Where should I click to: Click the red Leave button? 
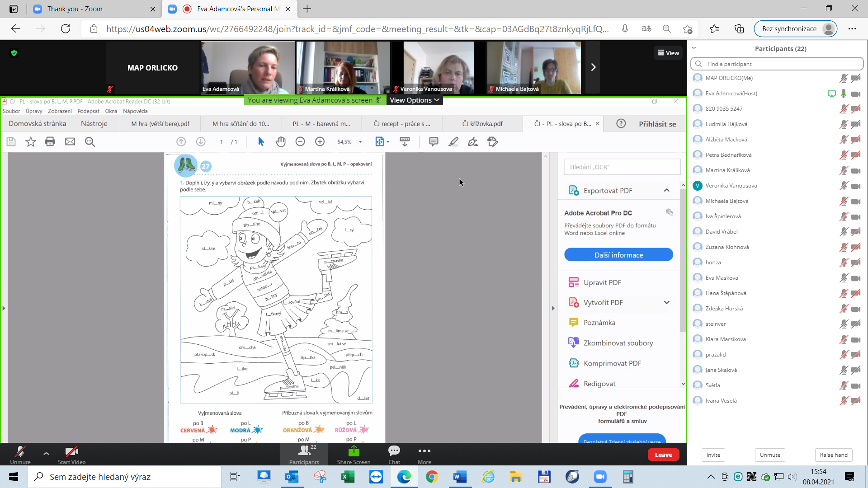[663, 455]
